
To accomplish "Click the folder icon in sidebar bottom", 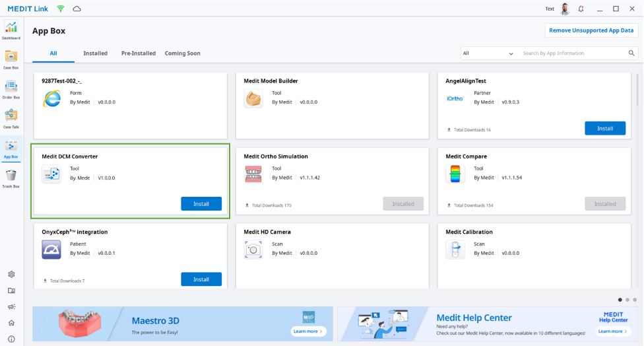I will pyautogui.click(x=11, y=291).
